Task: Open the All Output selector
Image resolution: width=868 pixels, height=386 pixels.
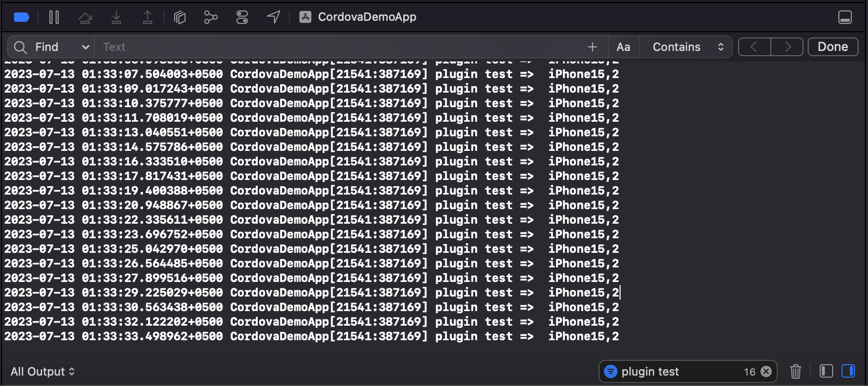Action: [x=43, y=371]
